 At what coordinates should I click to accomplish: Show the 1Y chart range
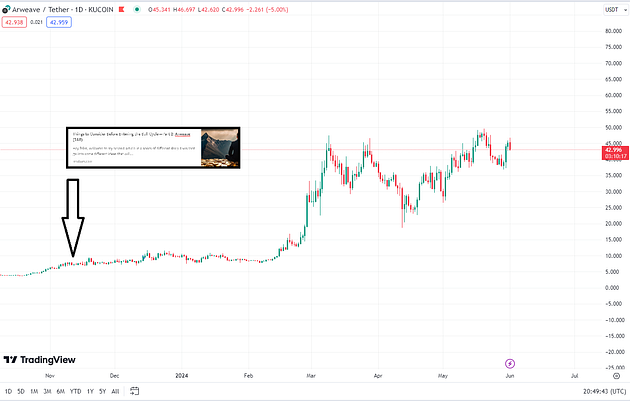coord(90,391)
